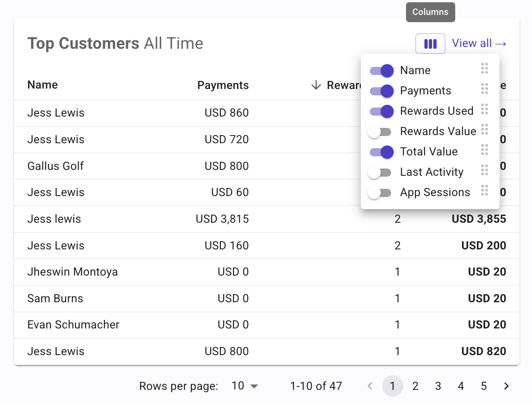532x403 pixels.
Task: Go to page 3 of results
Action: [438, 386]
